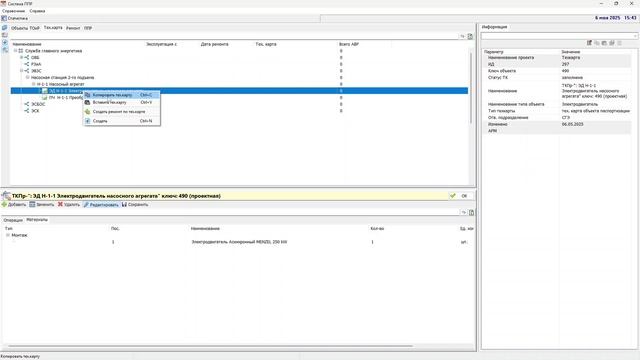This screenshot has height=360, width=640.
Task: Choose 'Вставить тех.карту' in context menu
Action: pyautogui.click(x=121, y=102)
